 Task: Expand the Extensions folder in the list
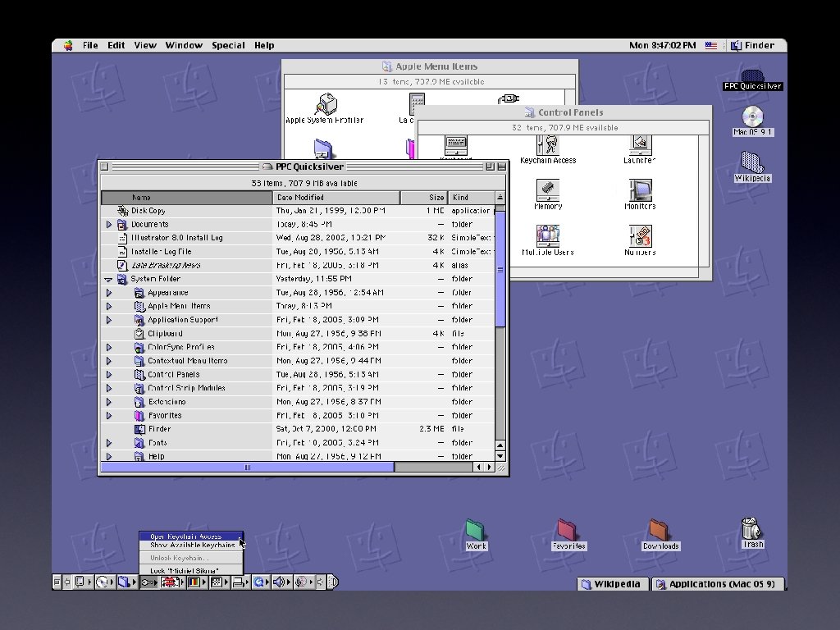point(108,403)
